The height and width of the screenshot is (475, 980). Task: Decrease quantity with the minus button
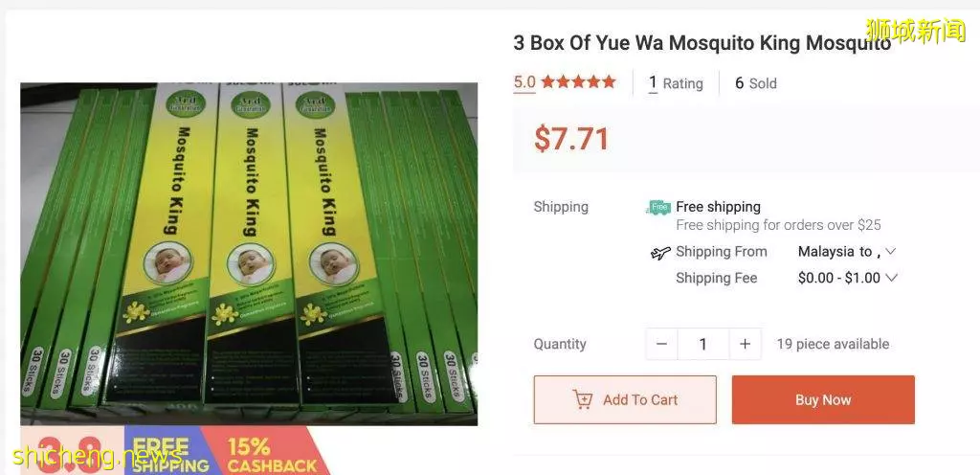[662, 345]
